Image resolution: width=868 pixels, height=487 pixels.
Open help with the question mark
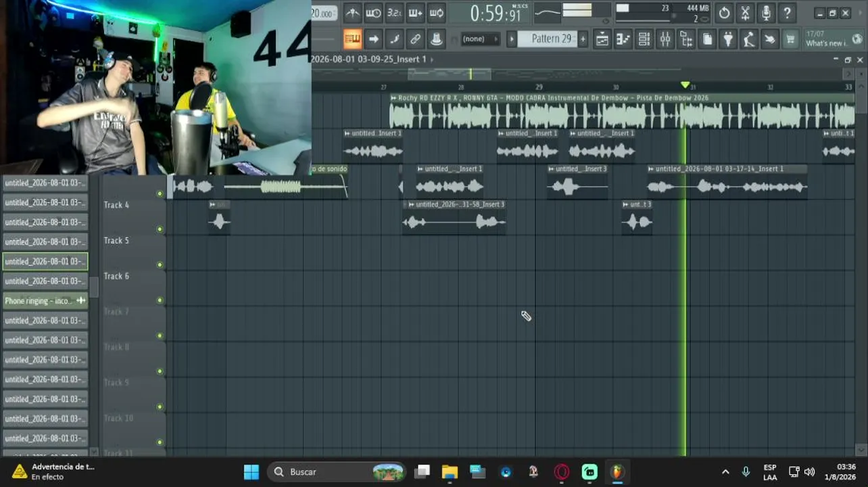(x=787, y=13)
